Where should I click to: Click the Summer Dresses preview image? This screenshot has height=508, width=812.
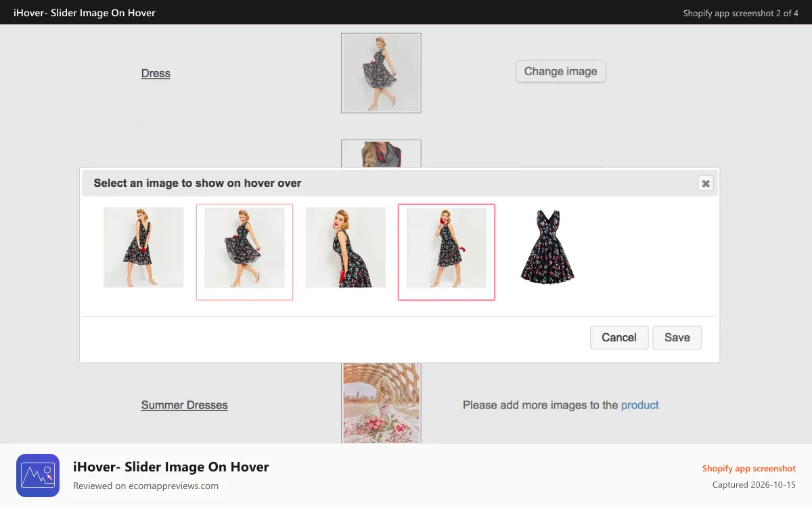click(381, 403)
